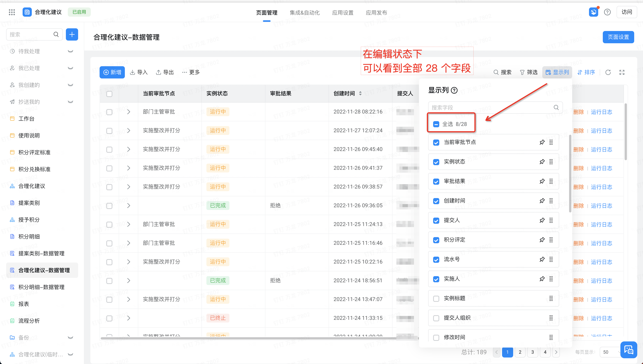Expand the row dated 2022-11-26 09:45:40

point(128,149)
